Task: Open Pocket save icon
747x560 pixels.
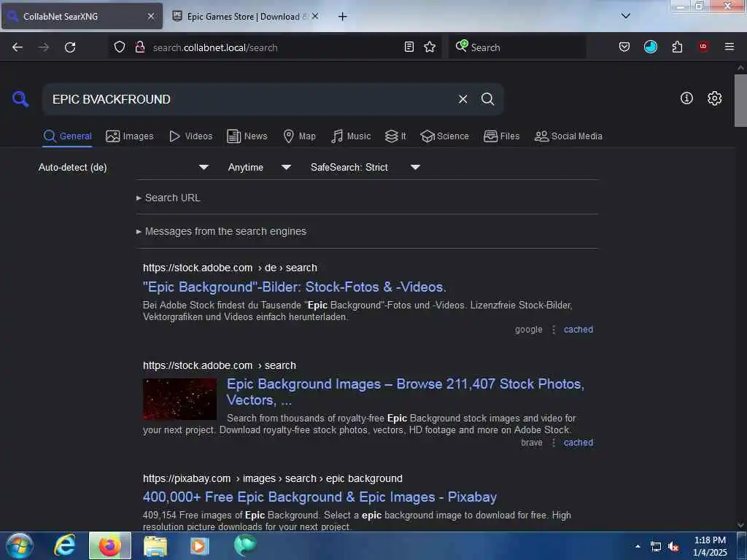Action: pyautogui.click(x=624, y=47)
